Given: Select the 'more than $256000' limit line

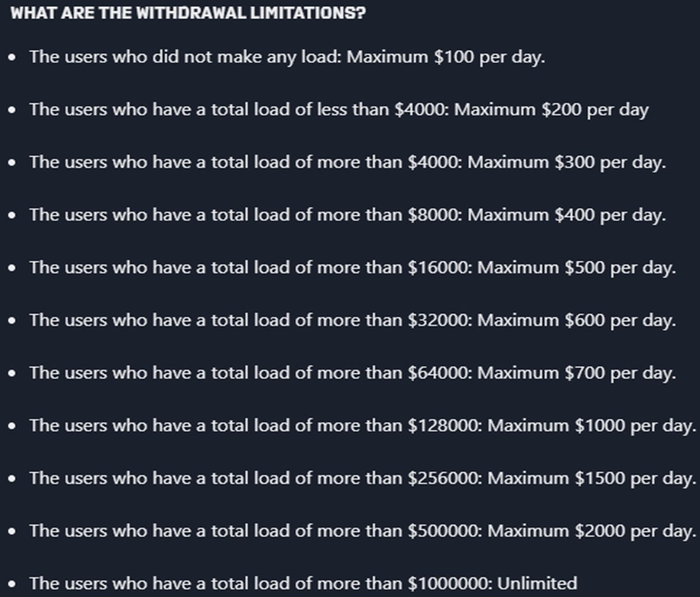Looking at the screenshot, I should click(363, 478).
